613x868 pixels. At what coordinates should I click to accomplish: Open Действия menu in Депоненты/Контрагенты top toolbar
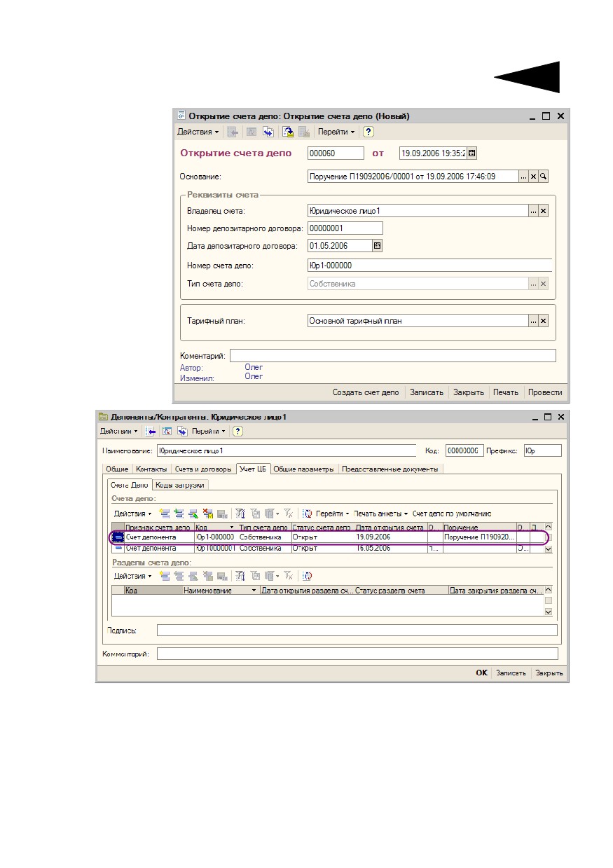(119, 432)
